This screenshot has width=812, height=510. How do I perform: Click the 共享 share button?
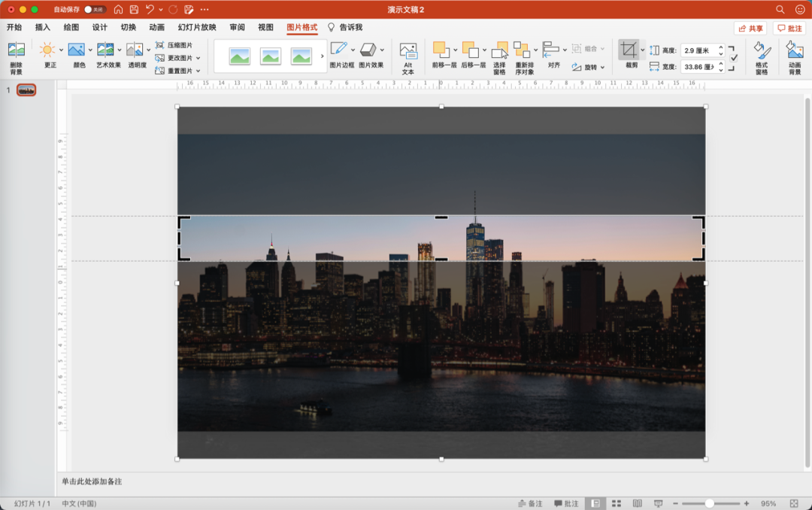[750, 29]
